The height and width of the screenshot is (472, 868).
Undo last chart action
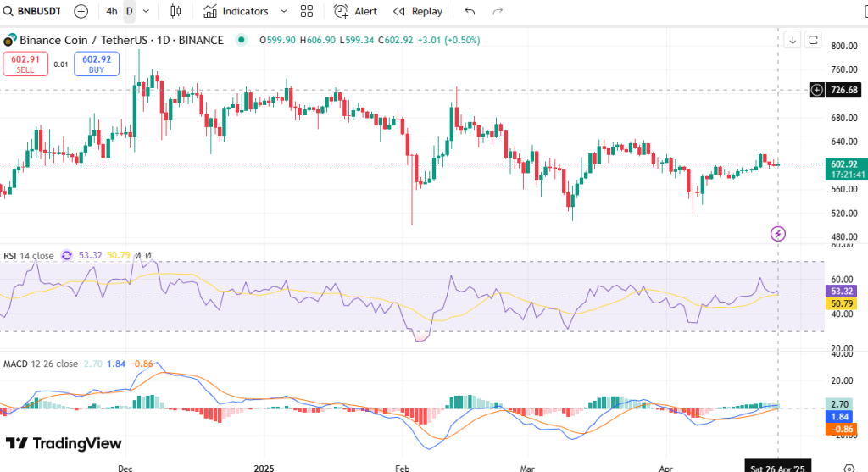470,11
